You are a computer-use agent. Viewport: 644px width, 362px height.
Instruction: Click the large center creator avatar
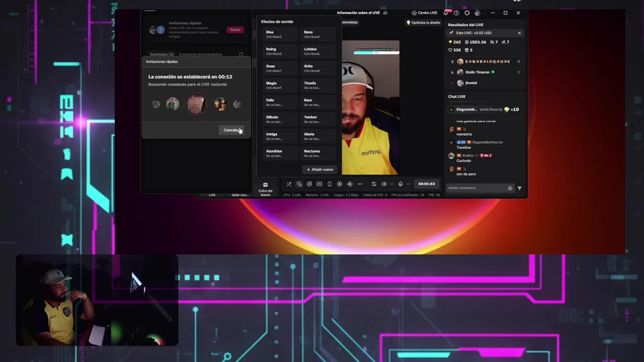pyautogui.click(x=196, y=104)
